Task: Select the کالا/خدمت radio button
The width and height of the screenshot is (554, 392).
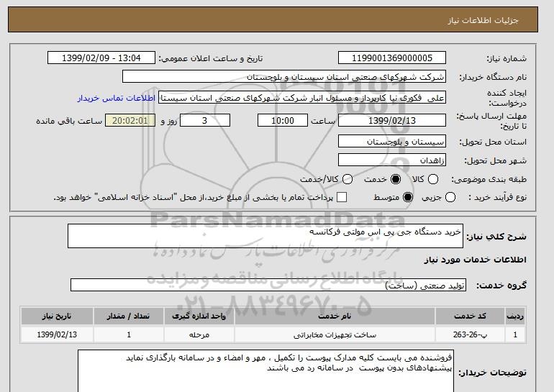Action: [x=348, y=179]
